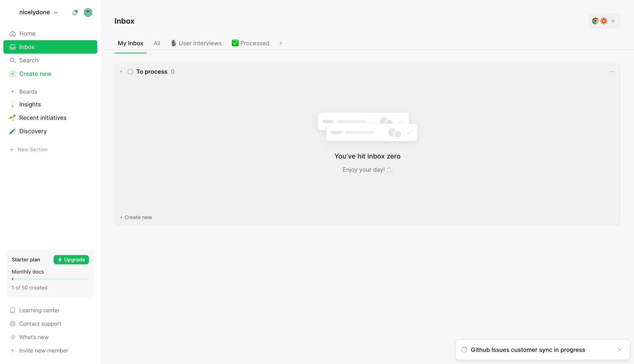Open the notifications bell icon
Viewport: 634px width, 364px height.
(75, 13)
